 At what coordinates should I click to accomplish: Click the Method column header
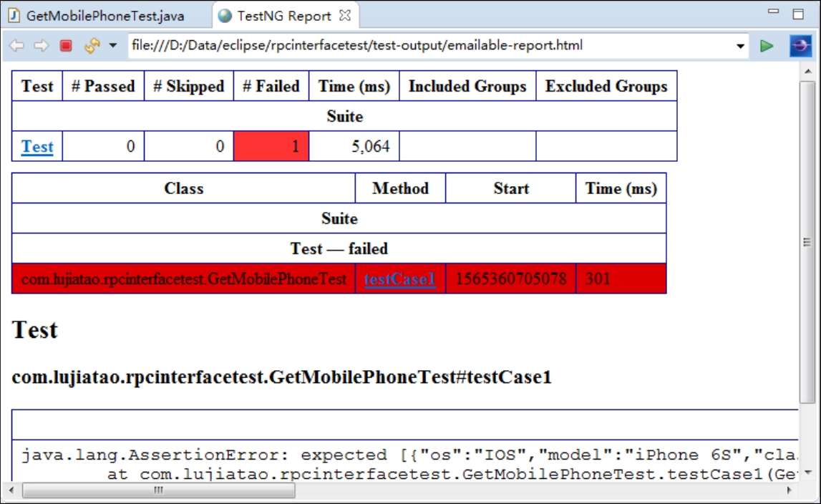pos(400,188)
